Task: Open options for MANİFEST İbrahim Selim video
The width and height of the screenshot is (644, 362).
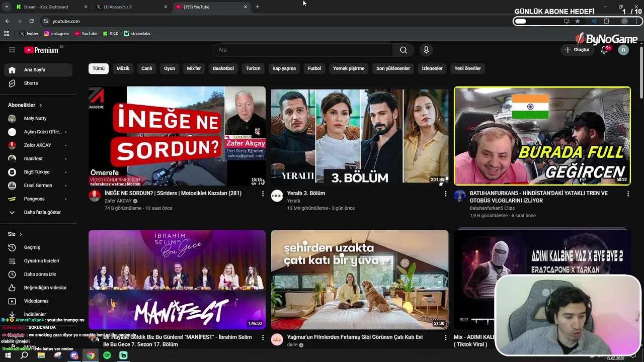Action: [x=263, y=337]
